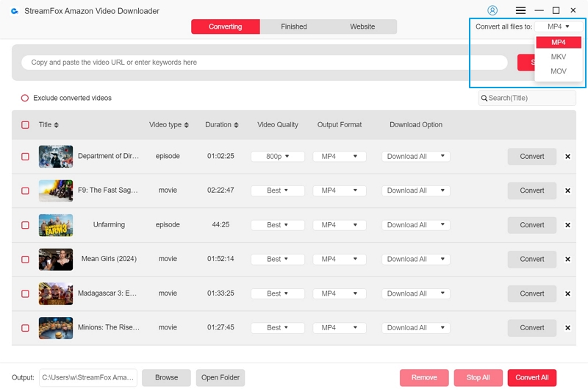The width and height of the screenshot is (588, 392).
Task: Click F9: The Fast Saga thumbnail
Action: coord(56,190)
